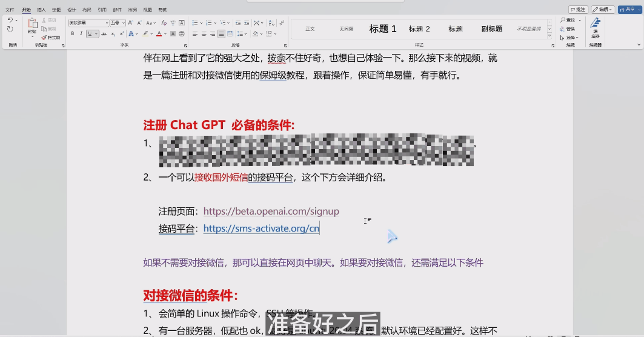Open the Paragraph dialog launcher
The height and width of the screenshot is (337, 644).
(285, 45)
